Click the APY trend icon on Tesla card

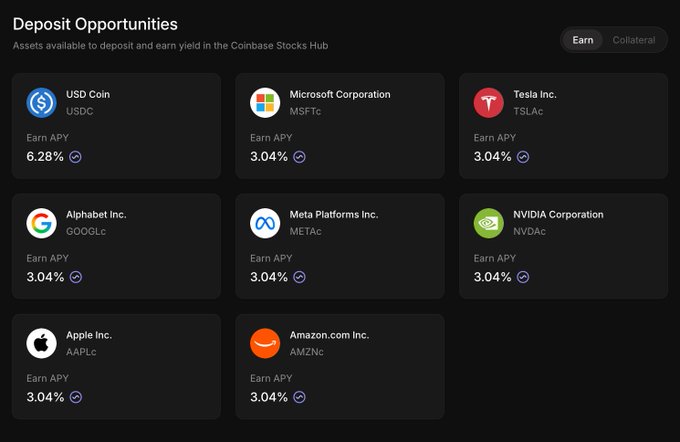(523, 157)
